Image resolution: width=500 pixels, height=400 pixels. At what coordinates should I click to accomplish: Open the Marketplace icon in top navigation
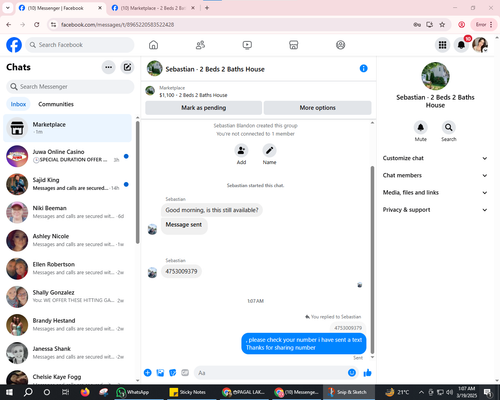tap(294, 45)
